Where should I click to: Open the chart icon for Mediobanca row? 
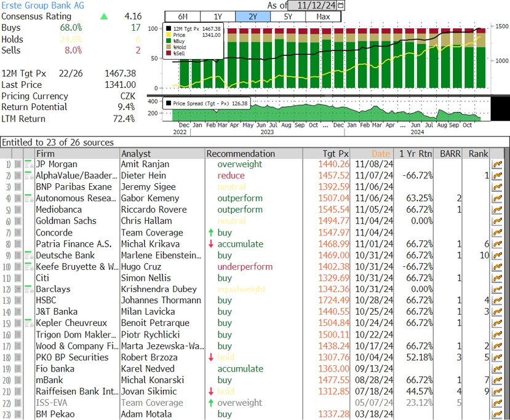[x=497, y=210]
